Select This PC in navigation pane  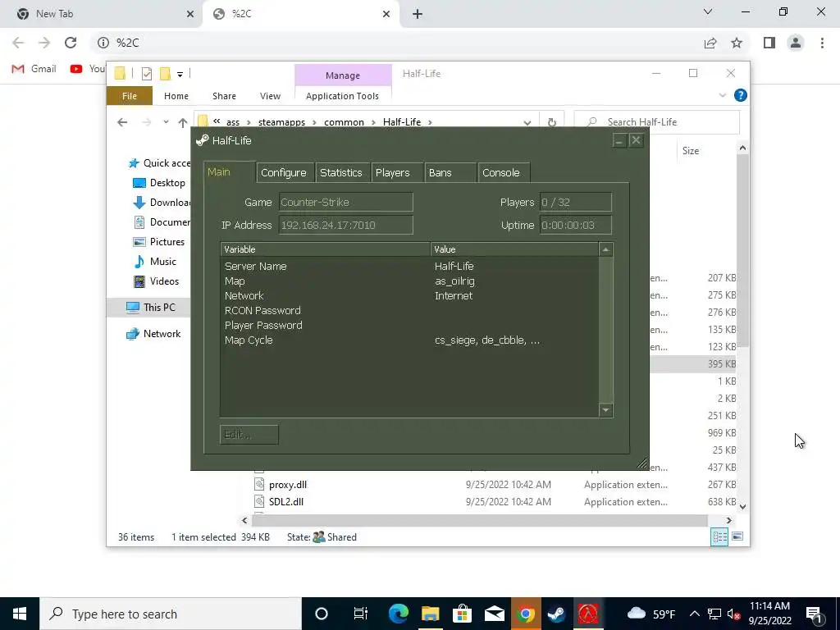click(x=151, y=308)
